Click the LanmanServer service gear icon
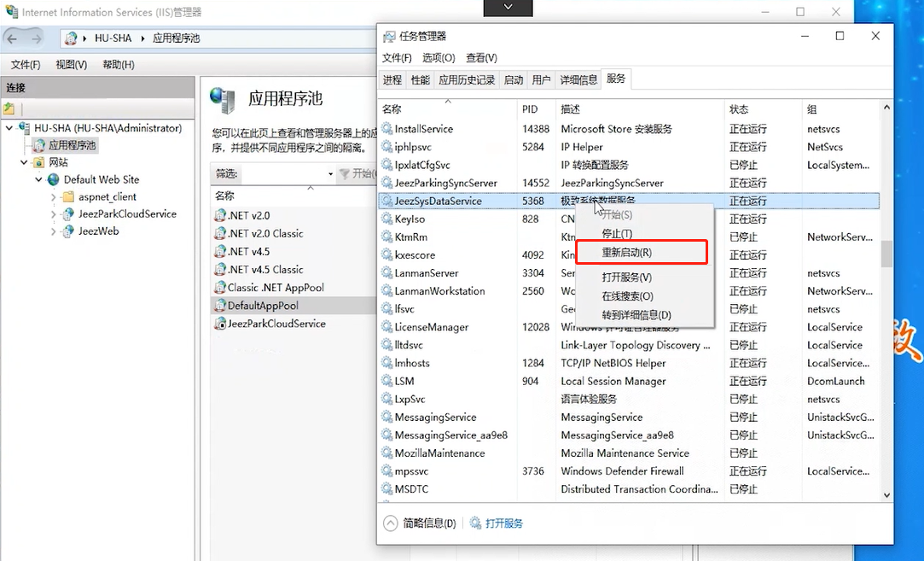This screenshot has width=924, height=561. coord(386,273)
